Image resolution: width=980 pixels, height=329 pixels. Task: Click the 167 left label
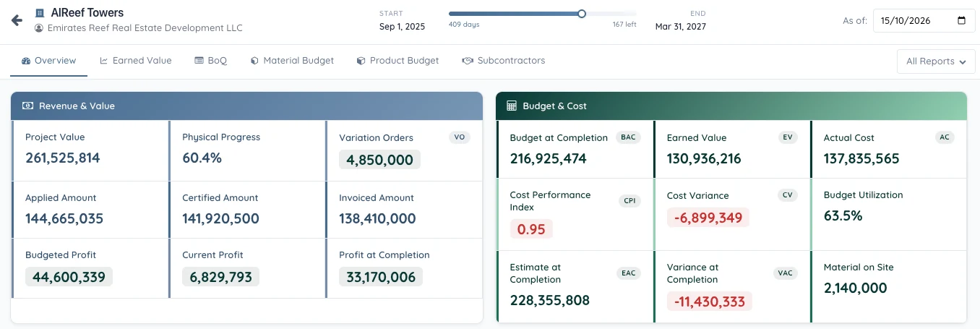624,25
